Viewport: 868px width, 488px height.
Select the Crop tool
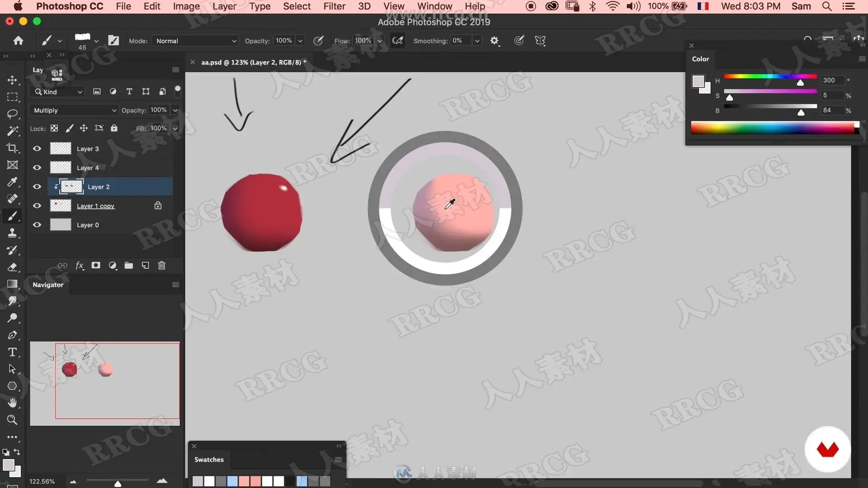[x=12, y=148]
